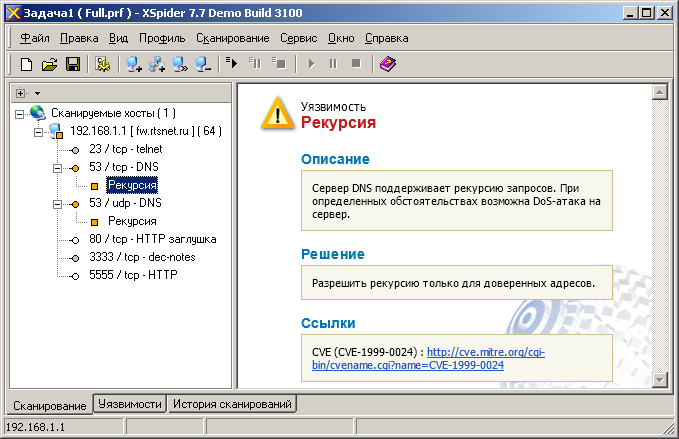Open the Справка menu
This screenshot has width=679, height=439.
tap(386, 38)
